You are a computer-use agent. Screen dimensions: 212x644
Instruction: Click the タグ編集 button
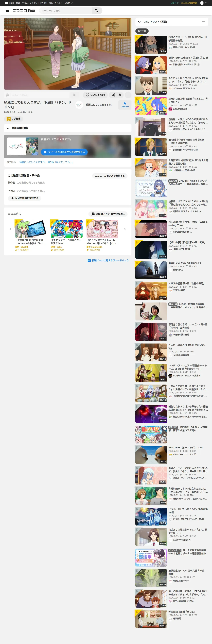(x=14, y=119)
